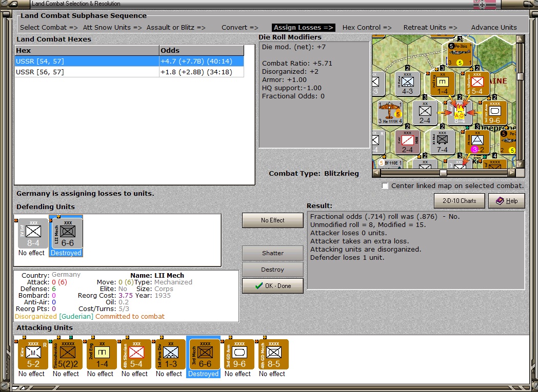Click the Destroyed label under LII Mech
The image size is (538, 392).
coord(66,253)
